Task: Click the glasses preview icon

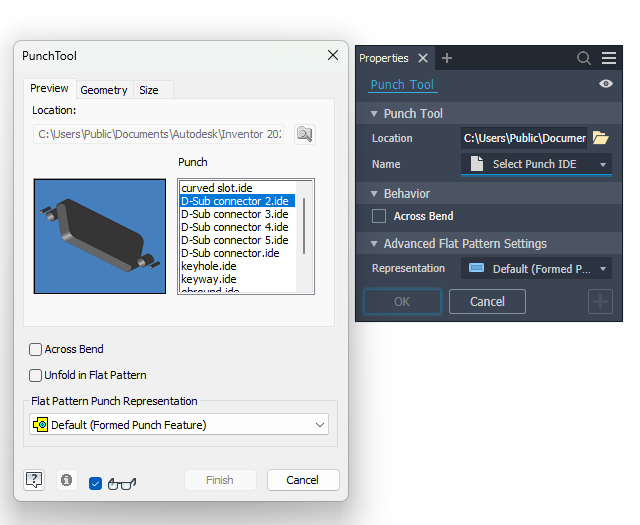Action: pyautogui.click(x=122, y=484)
